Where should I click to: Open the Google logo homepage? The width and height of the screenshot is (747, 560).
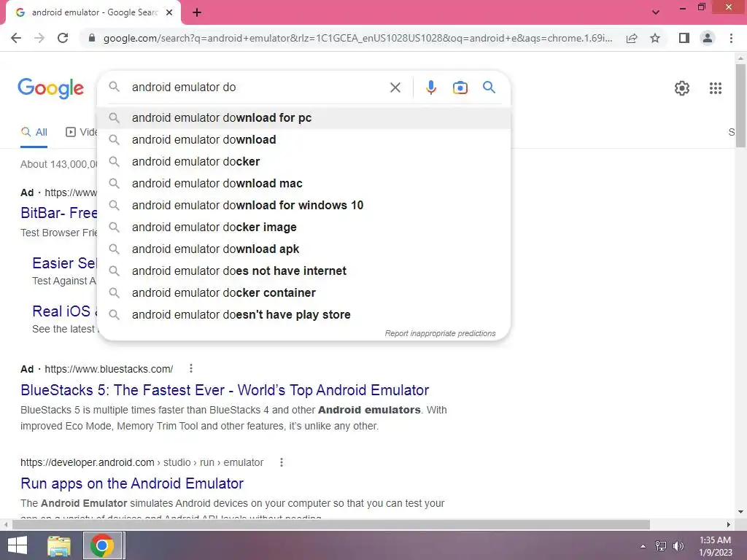click(x=50, y=88)
